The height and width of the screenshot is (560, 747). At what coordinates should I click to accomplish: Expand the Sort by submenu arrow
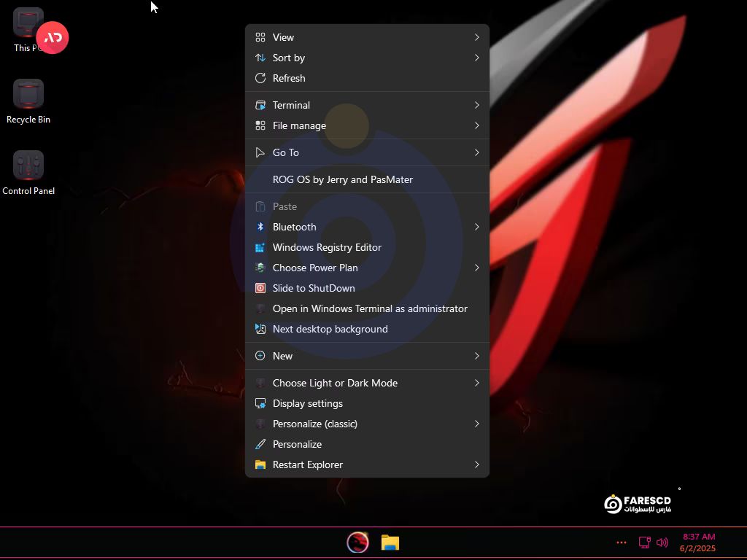point(477,58)
